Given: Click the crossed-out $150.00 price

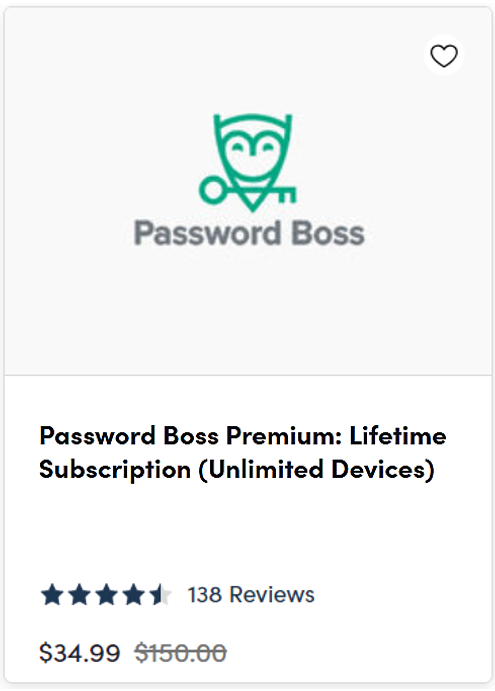Looking at the screenshot, I should 181,653.
